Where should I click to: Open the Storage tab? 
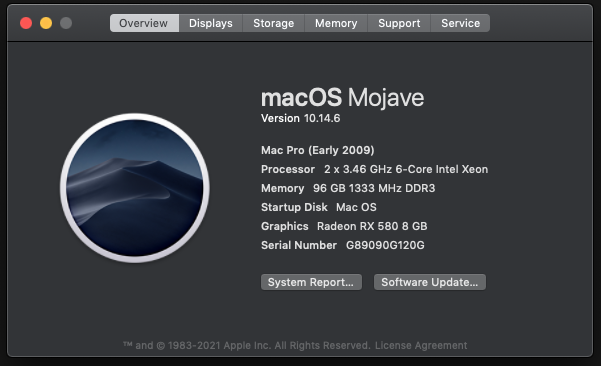point(274,23)
